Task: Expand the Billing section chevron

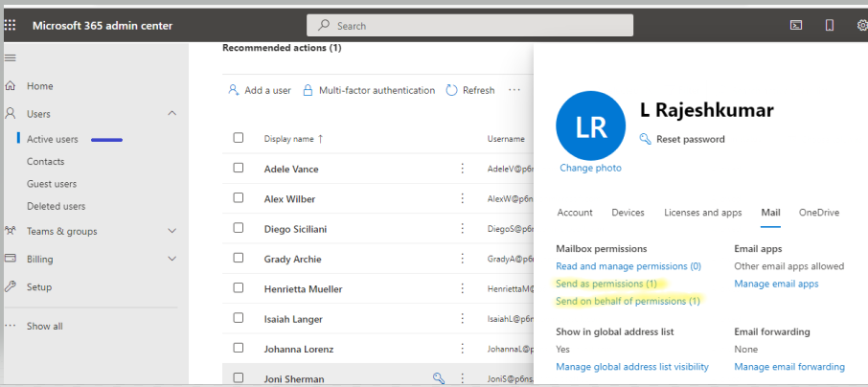Action: click(172, 259)
